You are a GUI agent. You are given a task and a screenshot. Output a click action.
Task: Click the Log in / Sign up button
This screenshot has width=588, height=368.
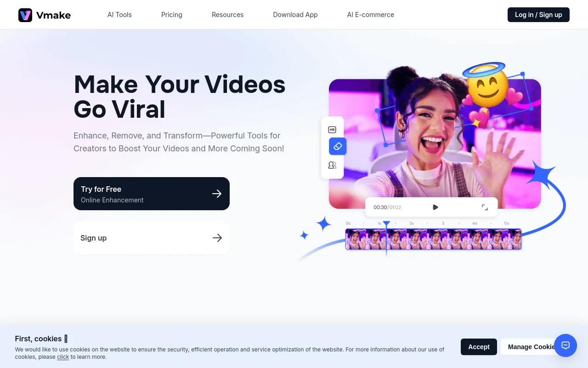[538, 15]
